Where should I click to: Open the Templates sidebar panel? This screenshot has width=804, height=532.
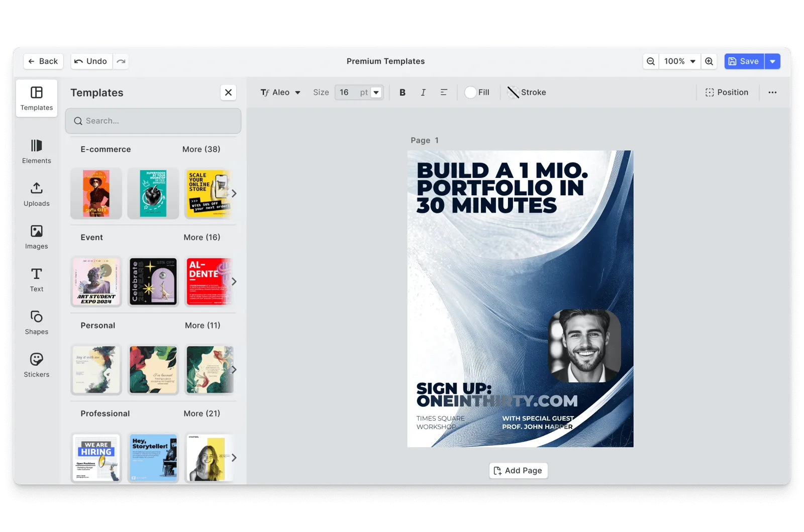(36, 98)
